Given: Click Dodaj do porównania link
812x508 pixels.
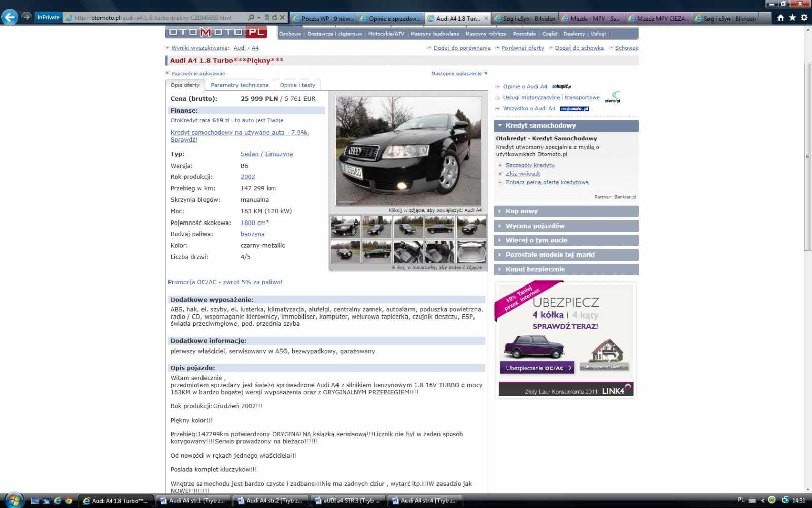Looking at the screenshot, I should (462, 48).
